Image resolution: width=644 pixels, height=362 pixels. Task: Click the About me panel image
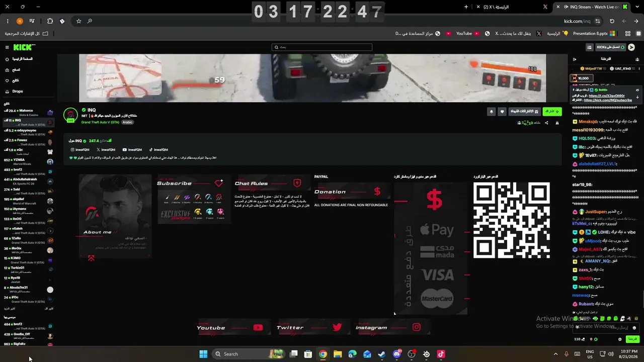click(115, 216)
